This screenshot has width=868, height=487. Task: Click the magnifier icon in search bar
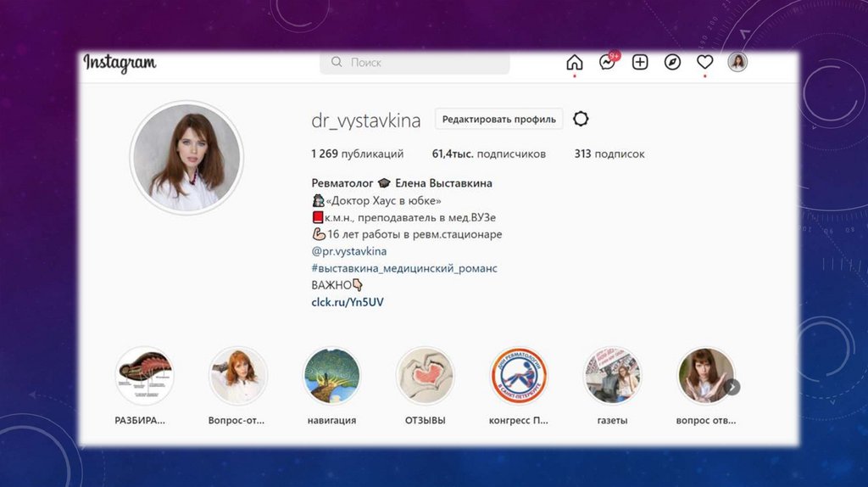[x=337, y=62]
